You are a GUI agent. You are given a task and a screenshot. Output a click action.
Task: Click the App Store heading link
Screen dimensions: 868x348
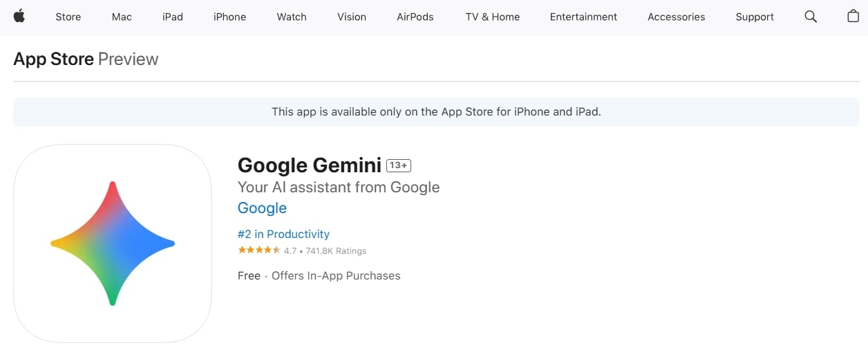(x=53, y=59)
